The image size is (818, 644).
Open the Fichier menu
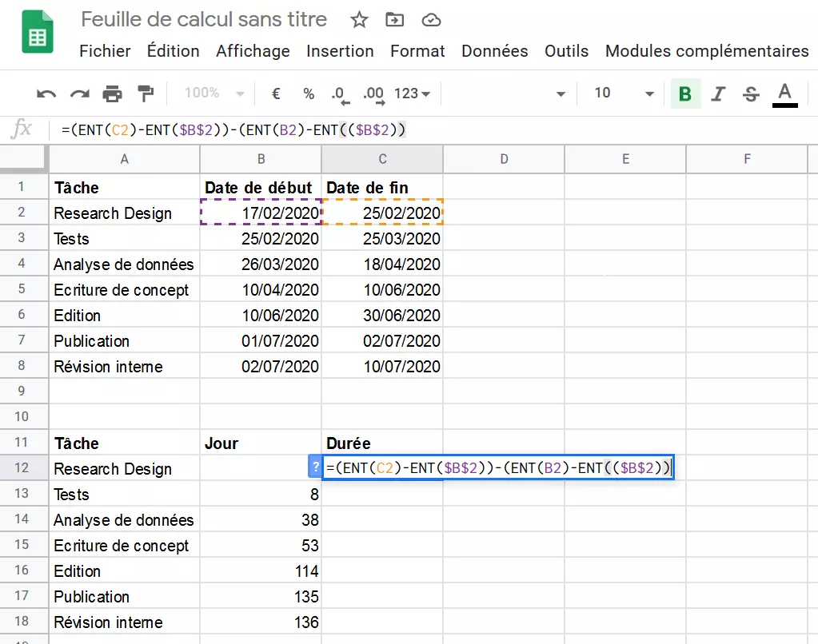[105, 51]
